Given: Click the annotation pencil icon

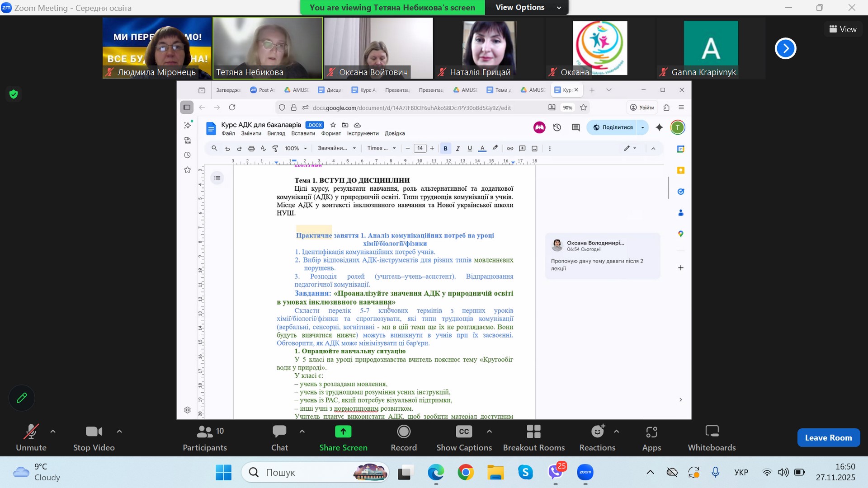Looking at the screenshot, I should click(22, 398).
